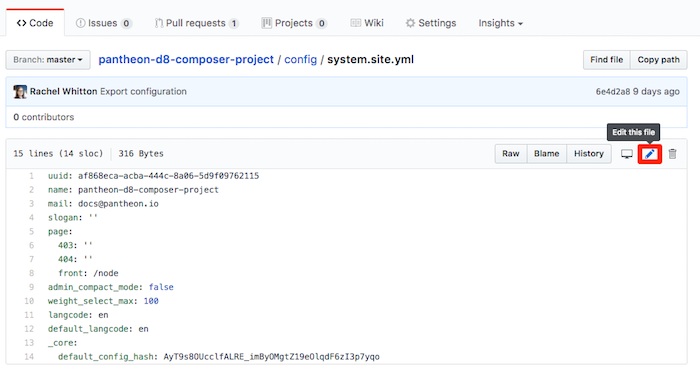Screen dimensions: 700x377
Task: Click the 0 contributors text
Action: (44, 117)
